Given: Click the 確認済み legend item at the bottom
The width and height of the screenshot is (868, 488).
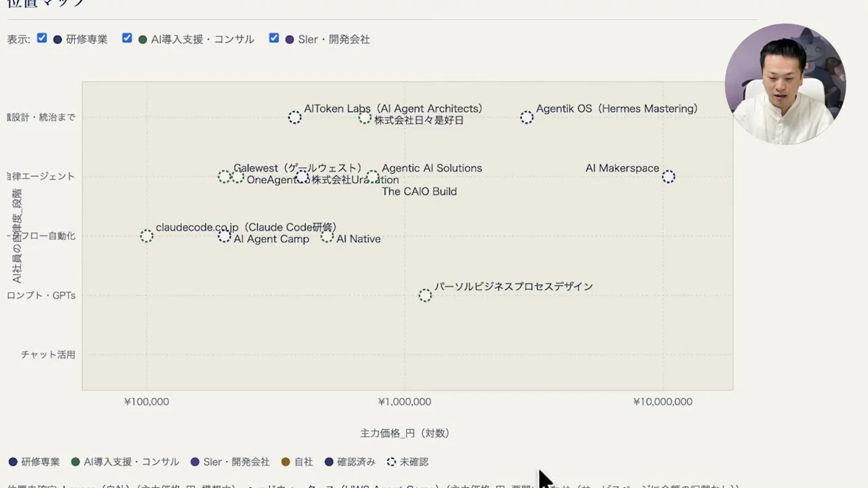Looking at the screenshot, I should tap(350, 462).
